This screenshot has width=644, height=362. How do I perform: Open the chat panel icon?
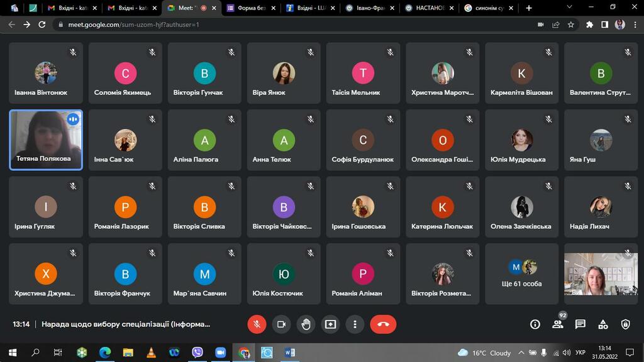(x=580, y=324)
